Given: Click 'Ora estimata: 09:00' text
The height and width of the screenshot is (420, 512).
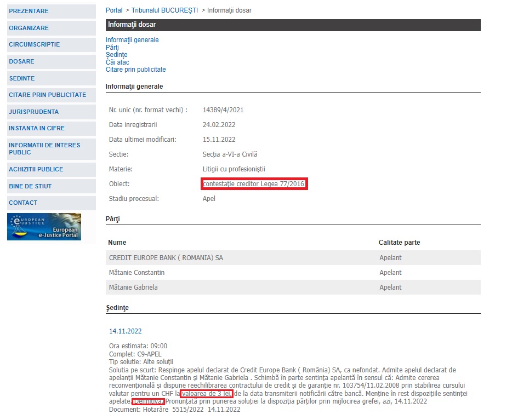Looking at the screenshot, I should [138, 346].
